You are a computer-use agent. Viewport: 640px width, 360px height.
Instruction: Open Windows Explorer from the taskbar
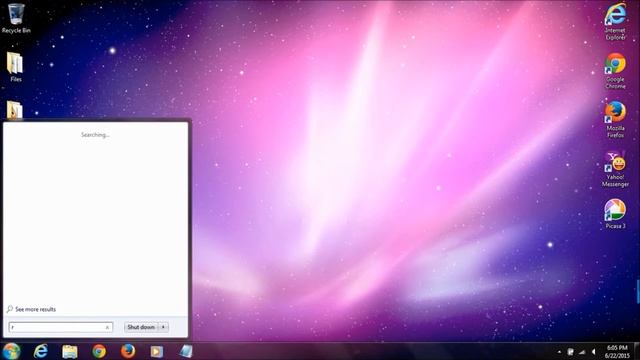[70, 351]
